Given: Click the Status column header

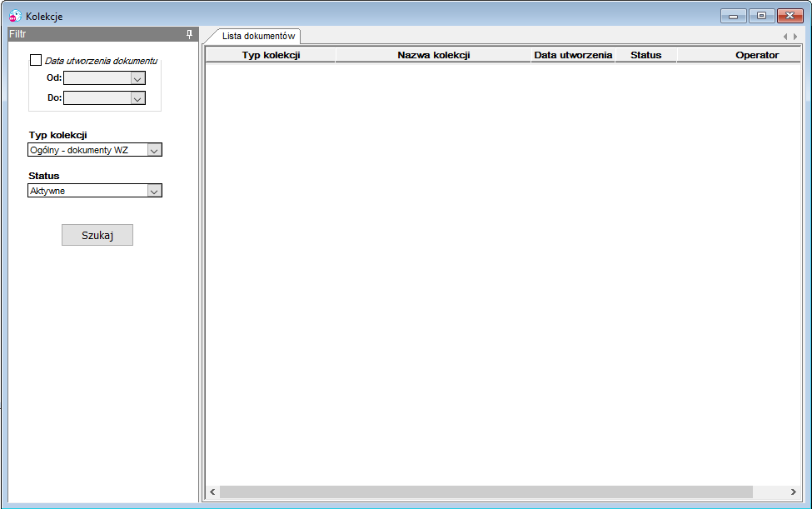Looking at the screenshot, I should 645,55.
